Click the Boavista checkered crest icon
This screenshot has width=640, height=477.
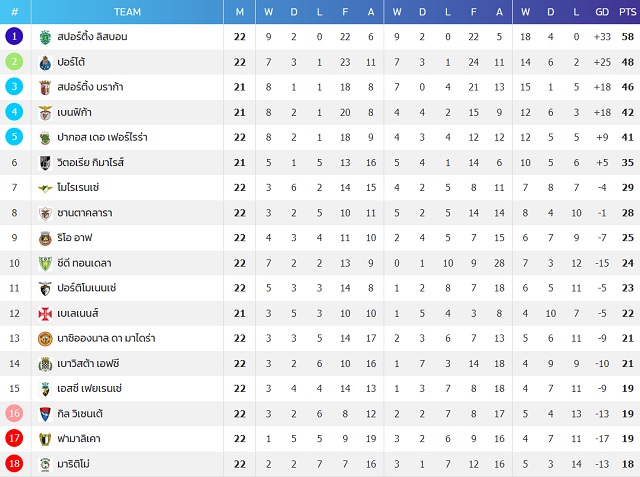(x=45, y=364)
